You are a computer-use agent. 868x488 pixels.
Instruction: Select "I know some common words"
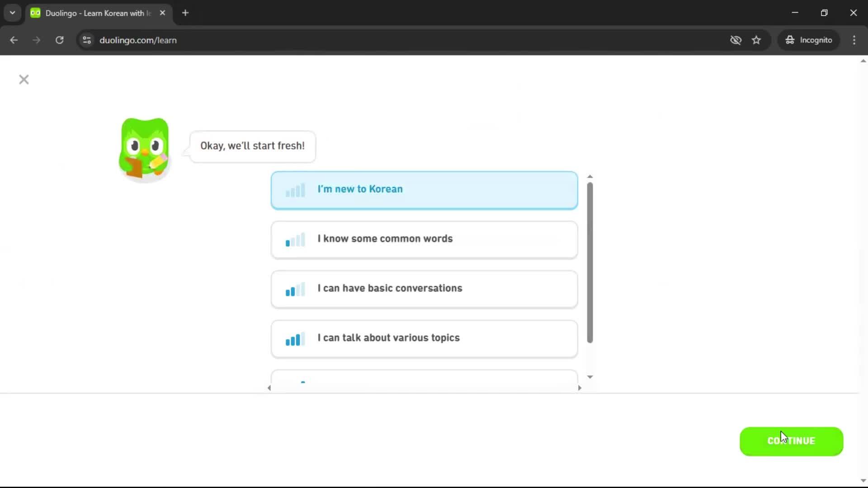click(423, 239)
